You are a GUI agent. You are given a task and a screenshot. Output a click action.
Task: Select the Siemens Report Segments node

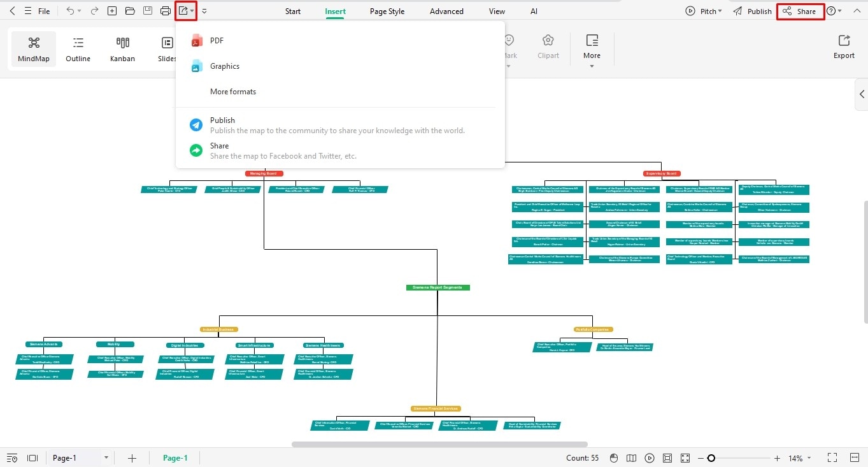(438, 287)
